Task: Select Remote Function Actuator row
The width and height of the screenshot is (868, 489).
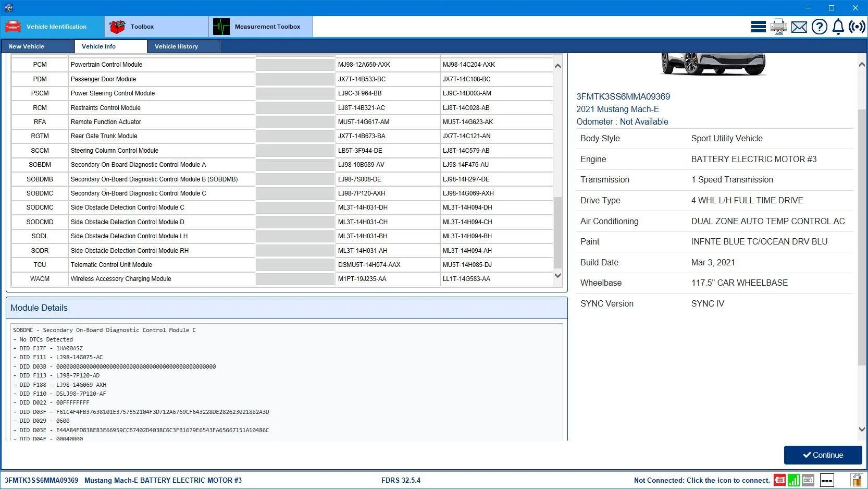Action: 282,122
